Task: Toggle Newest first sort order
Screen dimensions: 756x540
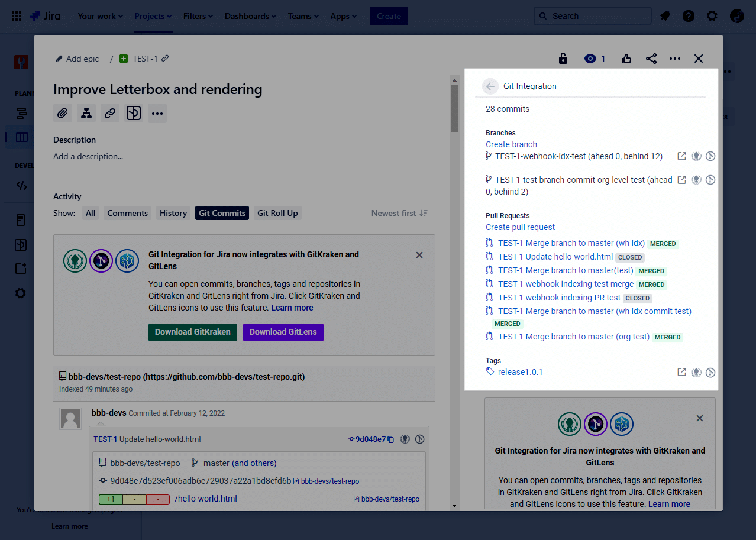Action: coord(399,213)
